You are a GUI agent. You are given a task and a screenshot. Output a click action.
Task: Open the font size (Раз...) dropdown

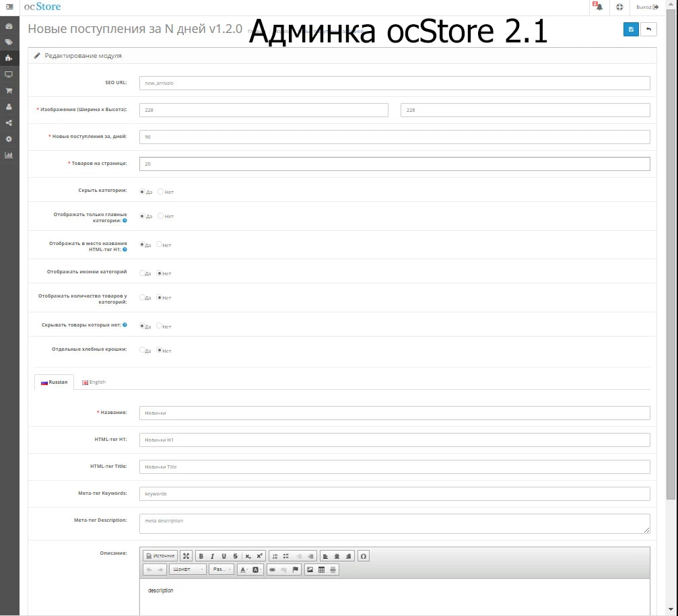[x=222, y=570]
